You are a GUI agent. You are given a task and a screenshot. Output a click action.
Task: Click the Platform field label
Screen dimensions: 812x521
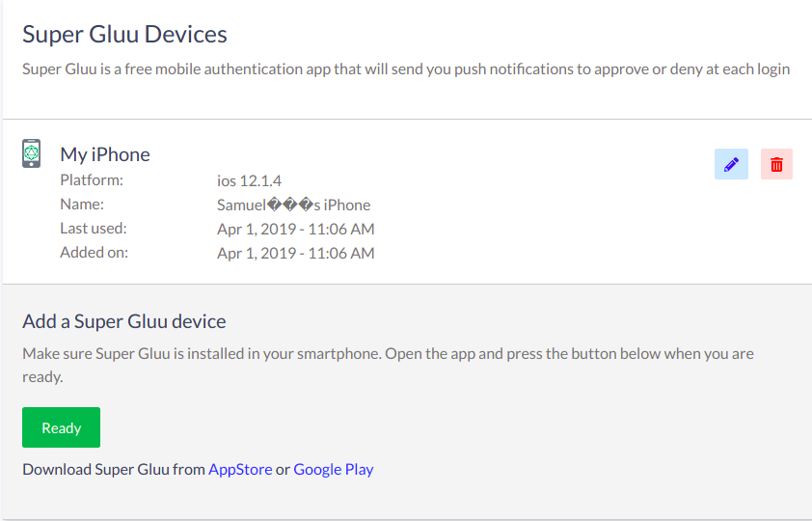92,180
